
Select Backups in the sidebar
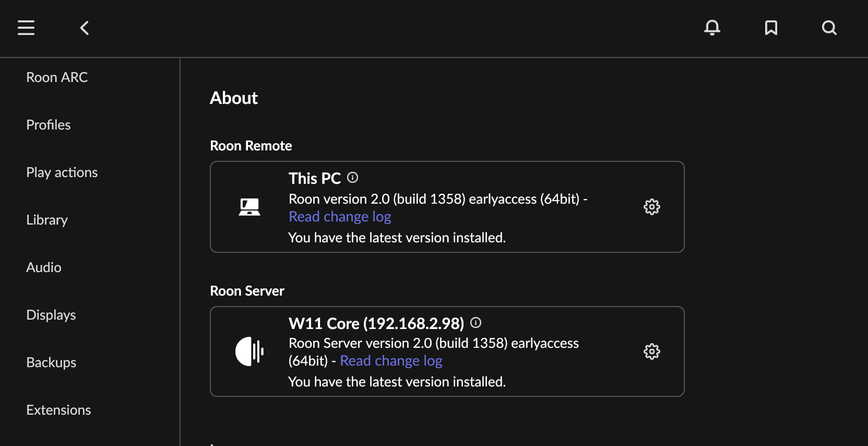tap(51, 362)
